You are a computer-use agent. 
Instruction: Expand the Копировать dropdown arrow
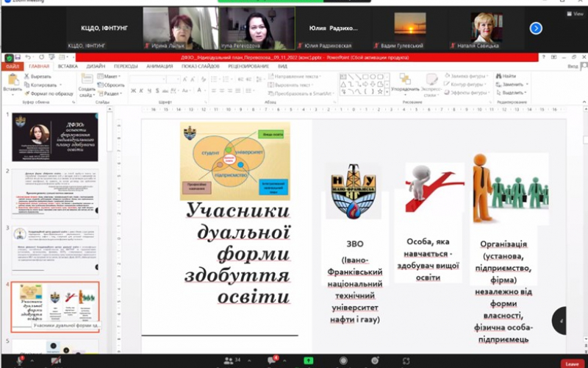click(x=60, y=85)
